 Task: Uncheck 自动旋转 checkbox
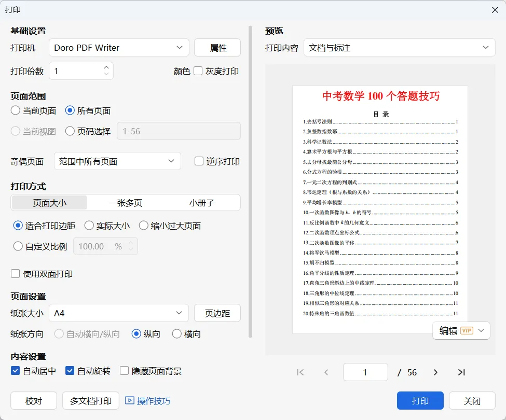point(70,371)
